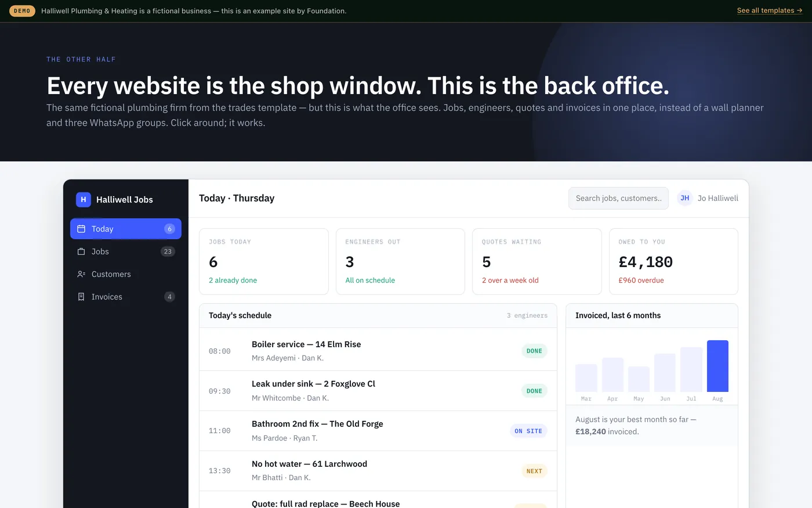This screenshot has width=812, height=508.
Task: Click the ON SITE status badge
Action: click(528, 431)
